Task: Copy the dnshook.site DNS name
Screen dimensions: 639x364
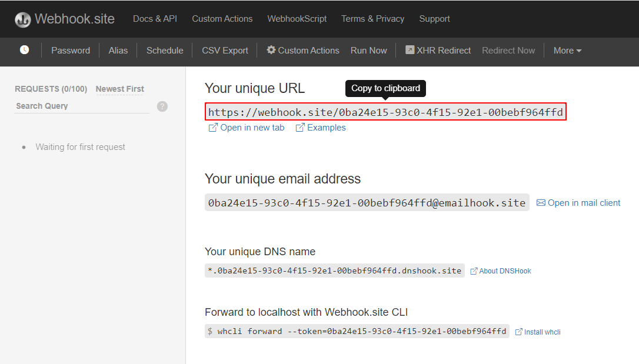Action: 335,271
